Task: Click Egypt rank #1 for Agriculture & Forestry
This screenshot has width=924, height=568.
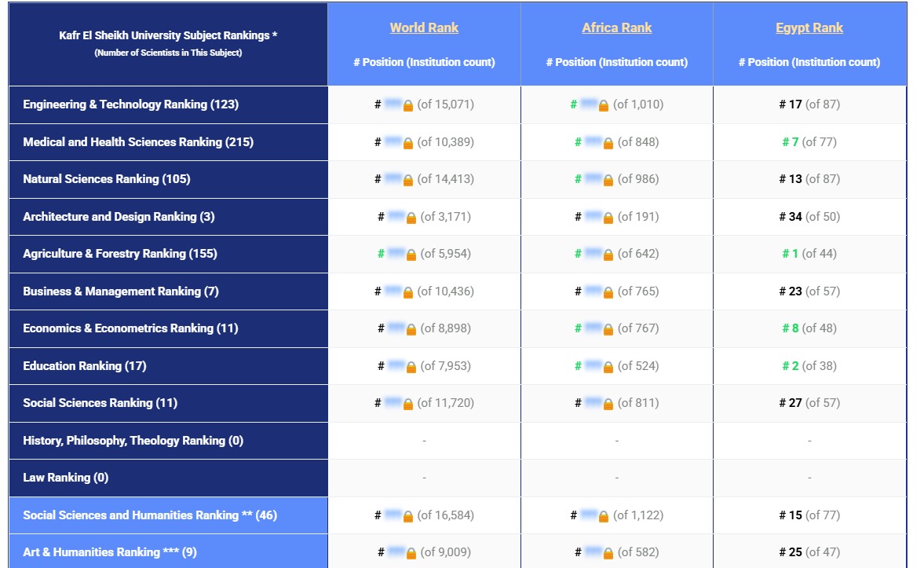Action: click(x=790, y=254)
